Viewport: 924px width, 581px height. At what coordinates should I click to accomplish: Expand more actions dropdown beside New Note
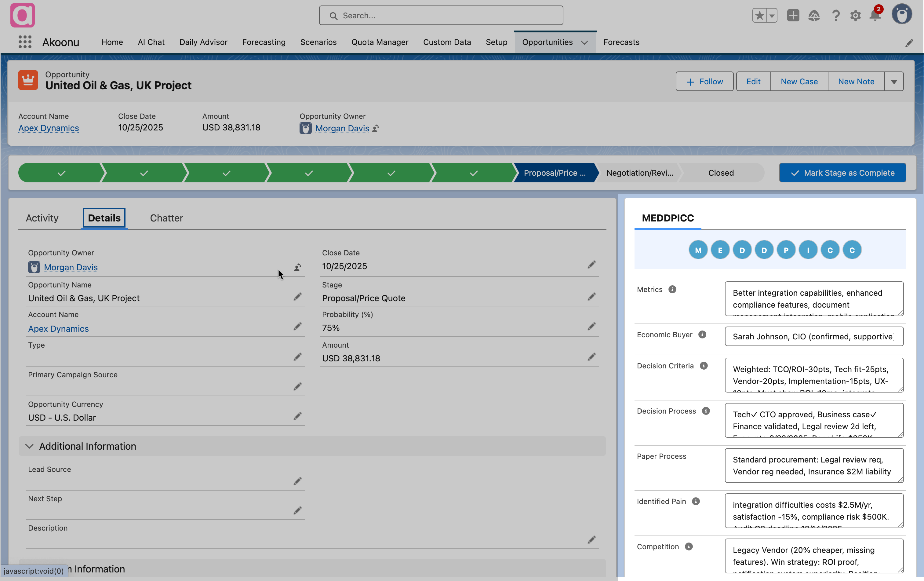click(894, 82)
